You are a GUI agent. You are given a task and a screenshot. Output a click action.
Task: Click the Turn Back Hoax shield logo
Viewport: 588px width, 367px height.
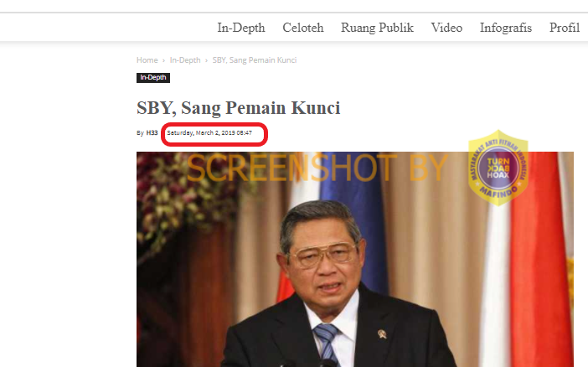pos(498,168)
